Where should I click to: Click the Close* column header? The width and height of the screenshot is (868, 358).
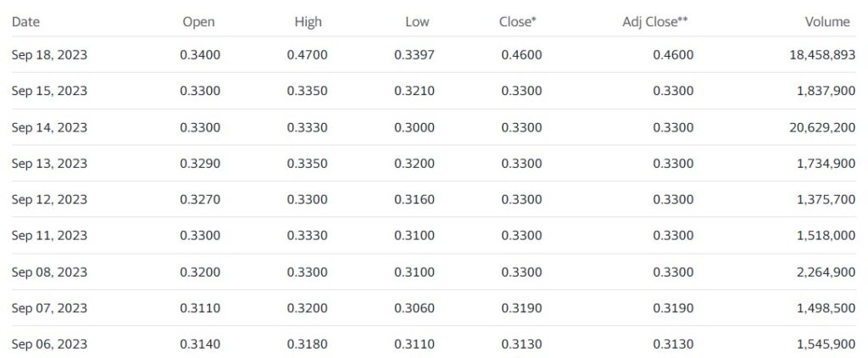(518, 22)
